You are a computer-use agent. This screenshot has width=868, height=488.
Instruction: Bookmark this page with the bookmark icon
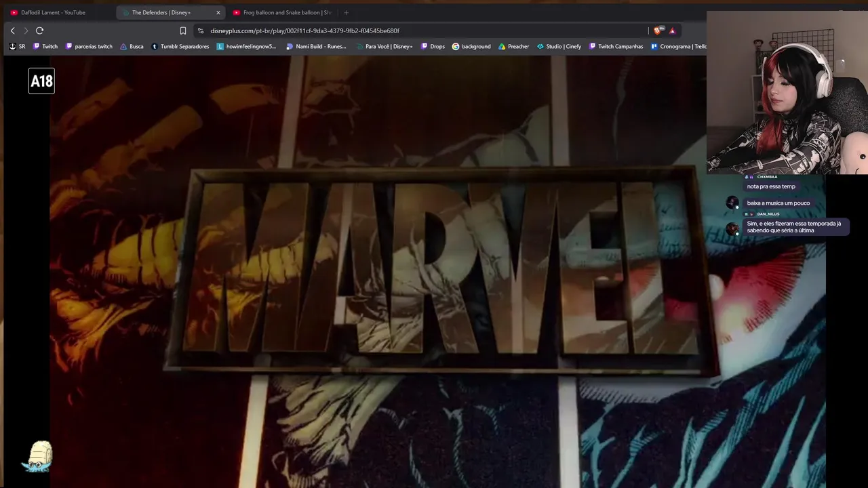(x=183, y=30)
